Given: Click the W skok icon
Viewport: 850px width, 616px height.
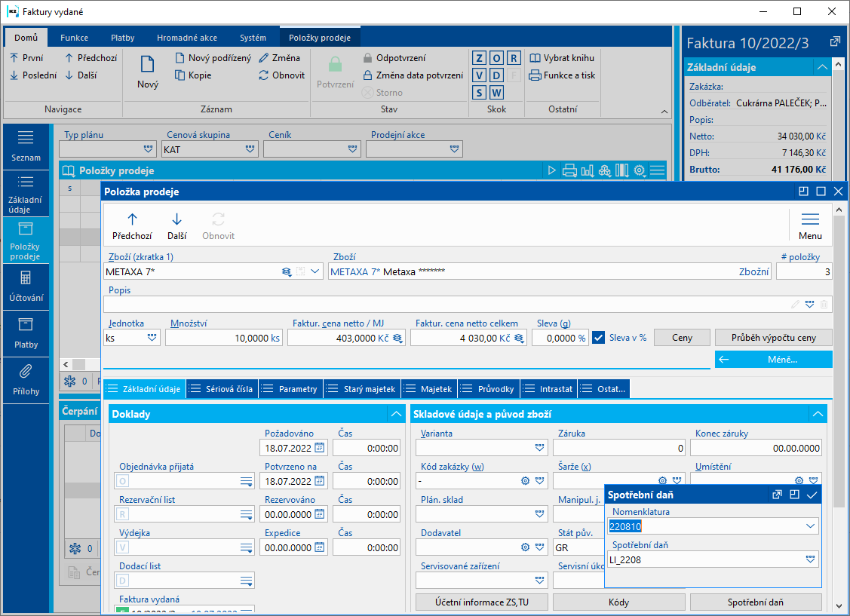Looking at the screenshot, I should (x=496, y=93).
